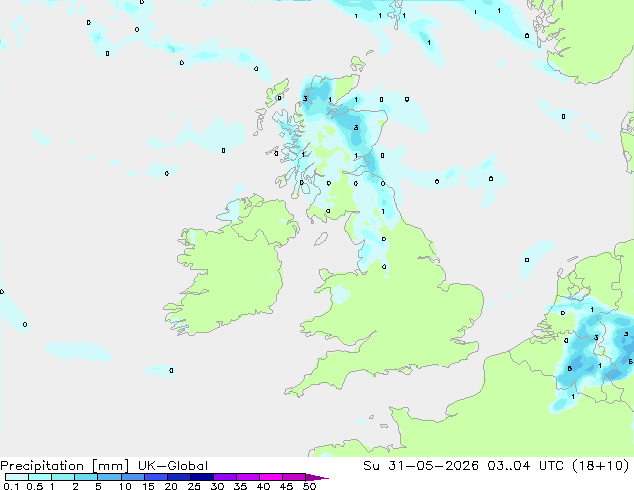Click the '35' legend value label
634x490 pixels.
(240, 486)
